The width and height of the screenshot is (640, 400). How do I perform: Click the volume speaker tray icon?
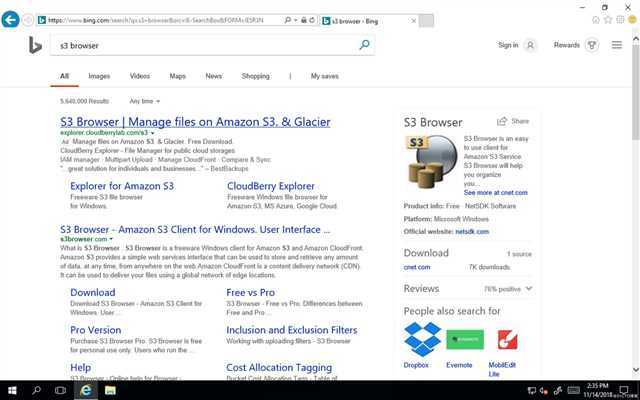coord(544,391)
